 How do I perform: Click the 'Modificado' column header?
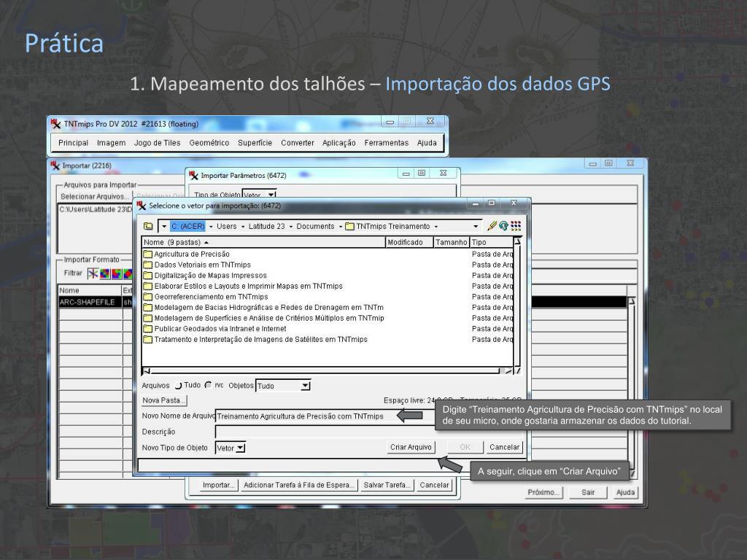[x=409, y=242]
